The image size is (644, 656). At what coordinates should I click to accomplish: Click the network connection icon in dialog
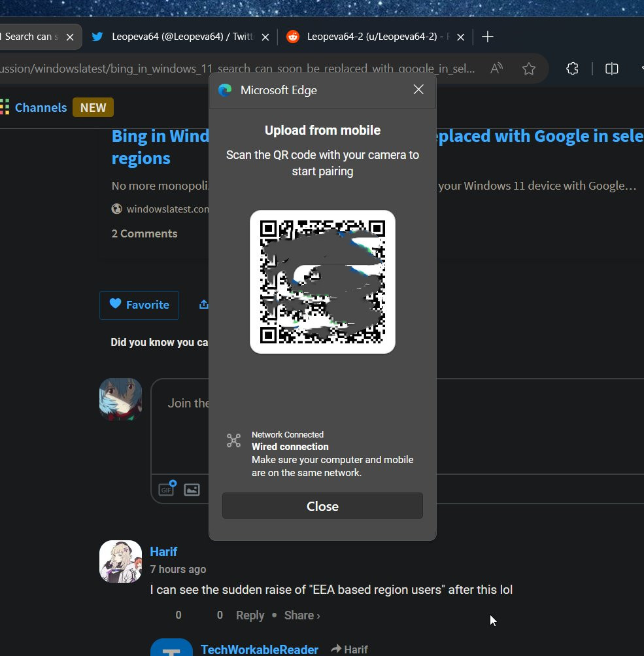coord(234,441)
